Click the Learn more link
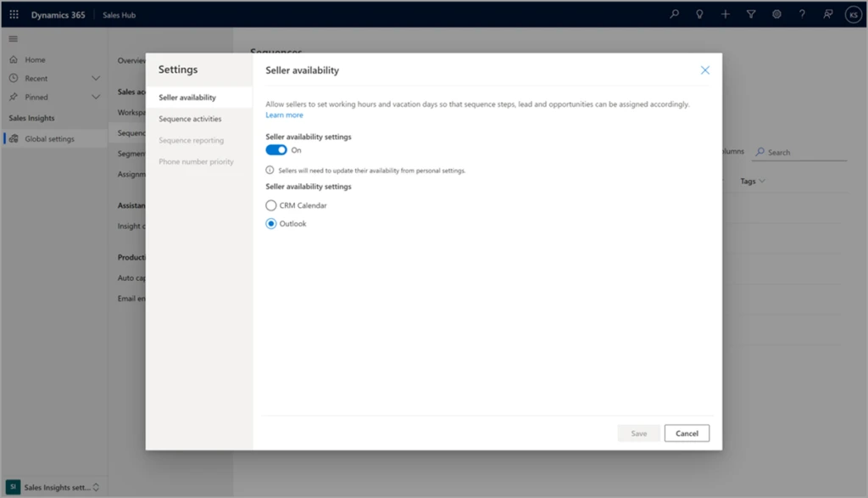Viewport: 868px width, 498px height. coord(284,114)
